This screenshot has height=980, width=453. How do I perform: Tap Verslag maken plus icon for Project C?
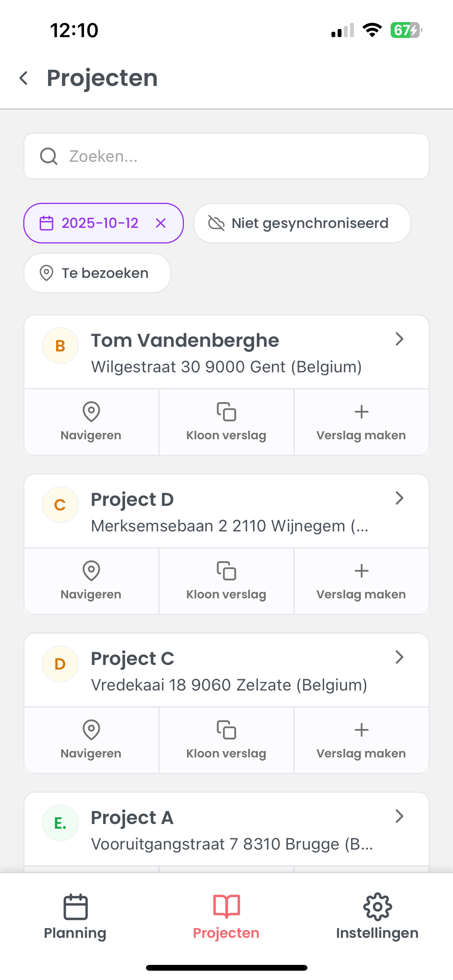pyautogui.click(x=362, y=730)
